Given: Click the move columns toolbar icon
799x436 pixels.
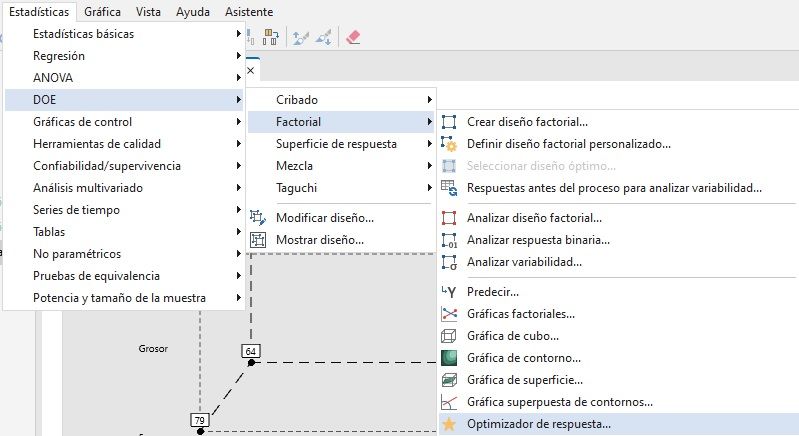Looking at the screenshot, I should 271,37.
